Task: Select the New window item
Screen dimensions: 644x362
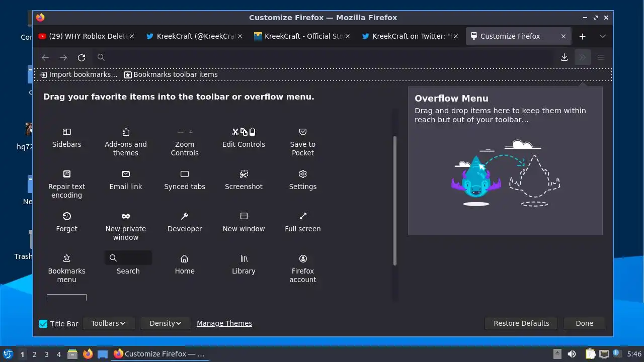Action: [244, 222]
